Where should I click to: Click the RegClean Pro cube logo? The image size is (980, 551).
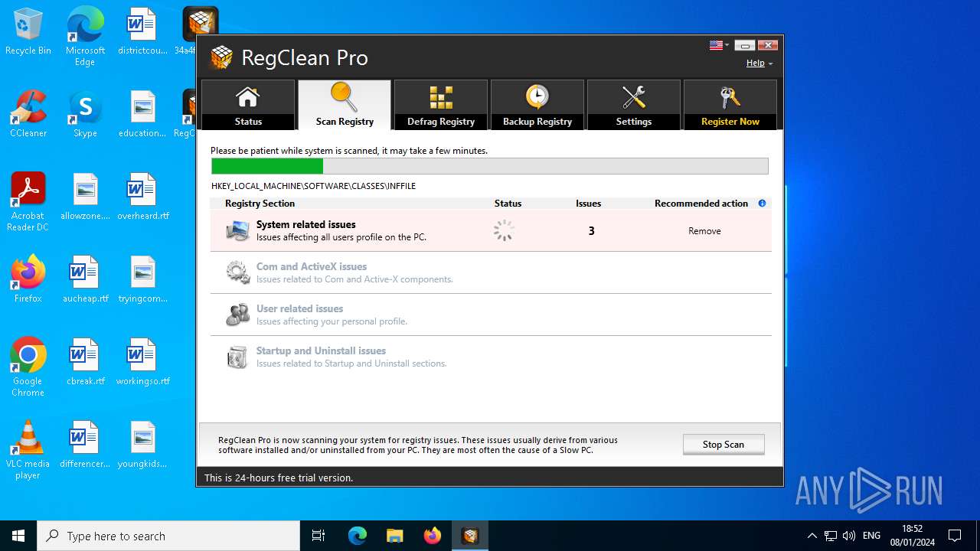pyautogui.click(x=221, y=57)
